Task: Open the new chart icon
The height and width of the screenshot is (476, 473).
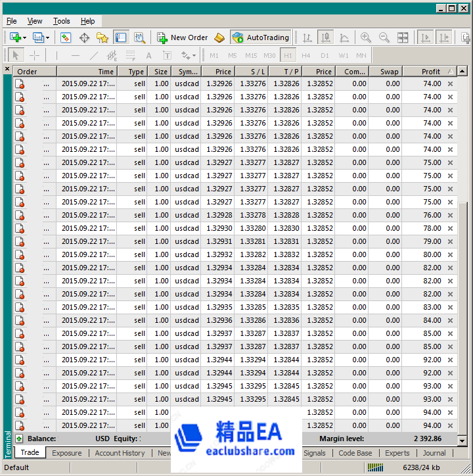Action: point(15,37)
